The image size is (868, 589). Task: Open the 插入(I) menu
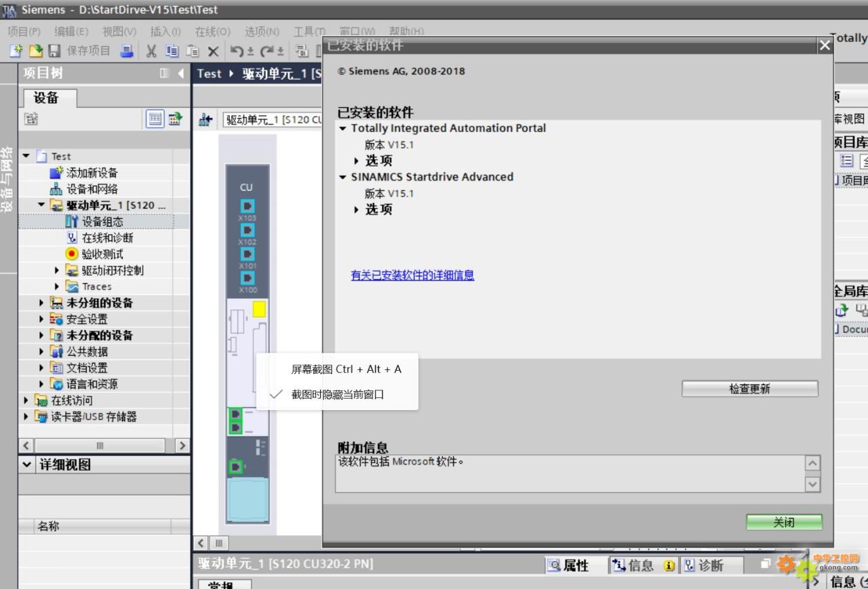click(x=165, y=31)
